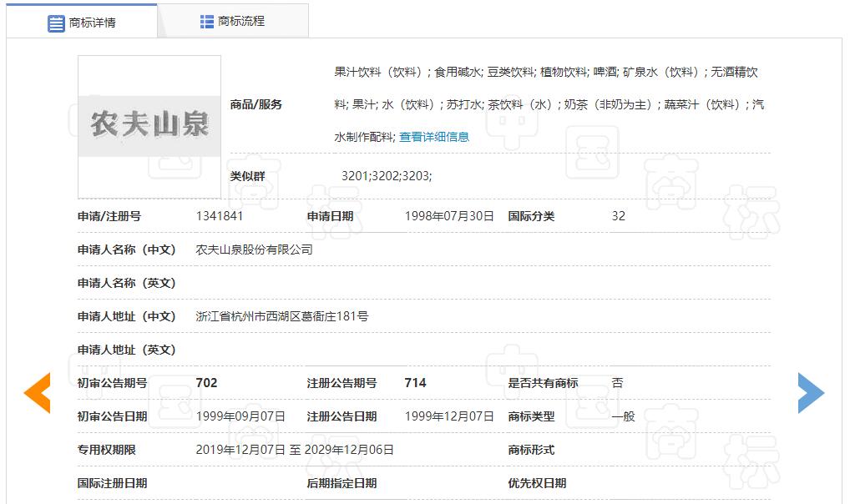Image resolution: width=850 pixels, height=504 pixels.
Task: Click the 申请/注册号 field label
Action: pyautogui.click(x=109, y=216)
